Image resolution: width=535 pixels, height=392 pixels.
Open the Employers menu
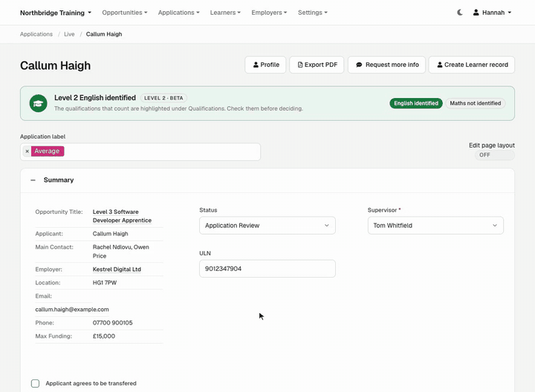pyautogui.click(x=269, y=13)
